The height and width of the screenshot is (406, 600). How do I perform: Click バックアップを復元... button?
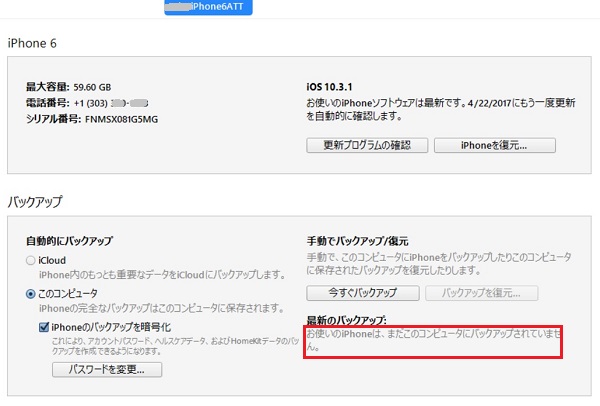pyautogui.click(x=481, y=293)
